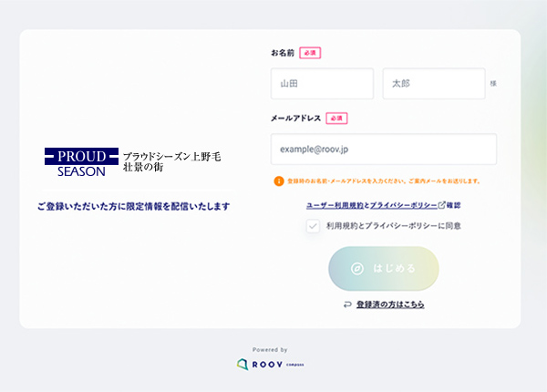Click the メールアドレス label

(295, 119)
